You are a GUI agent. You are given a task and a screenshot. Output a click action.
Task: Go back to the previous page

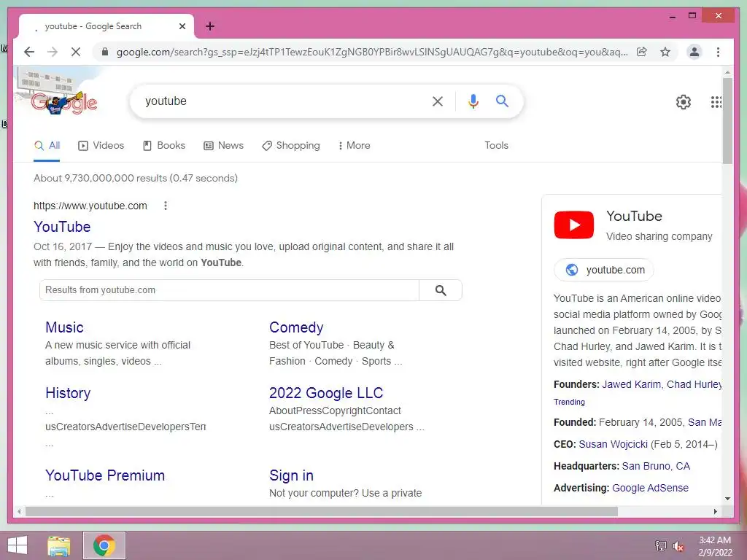[x=29, y=52]
